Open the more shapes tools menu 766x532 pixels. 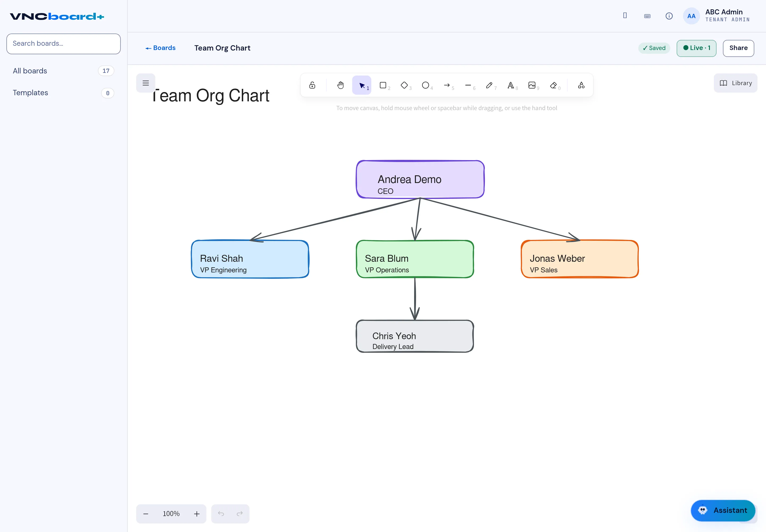pos(581,85)
